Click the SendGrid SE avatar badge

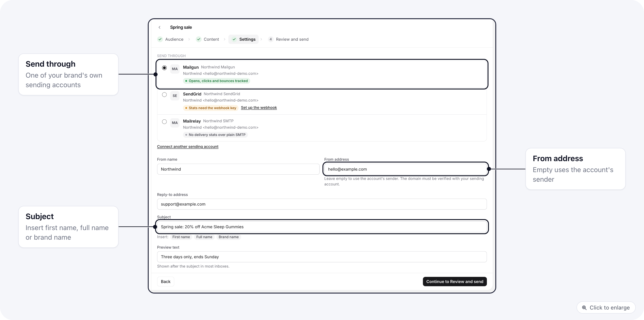(175, 96)
